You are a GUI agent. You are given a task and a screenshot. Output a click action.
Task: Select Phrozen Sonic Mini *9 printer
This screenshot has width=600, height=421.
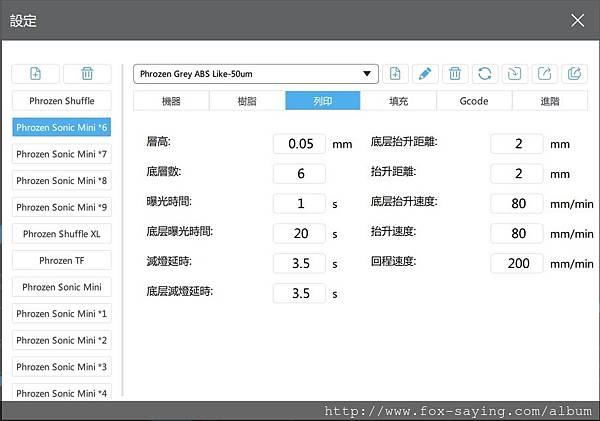(x=62, y=207)
